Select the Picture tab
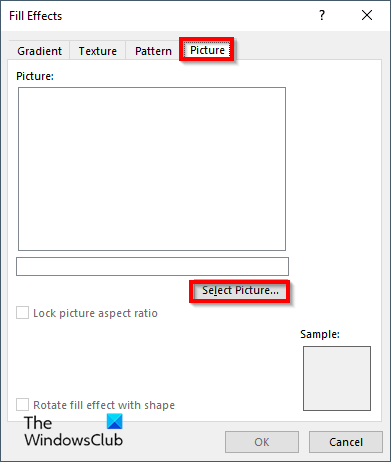Image resolution: width=391 pixels, height=462 pixels. click(x=207, y=50)
